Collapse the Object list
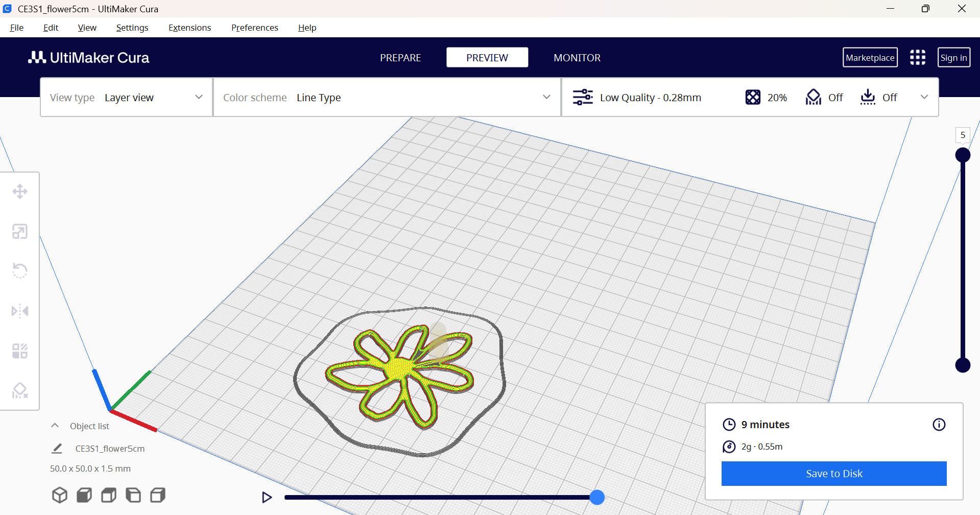Screen dimensions: 980x515 pyautogui.click(x=55, y=426)
